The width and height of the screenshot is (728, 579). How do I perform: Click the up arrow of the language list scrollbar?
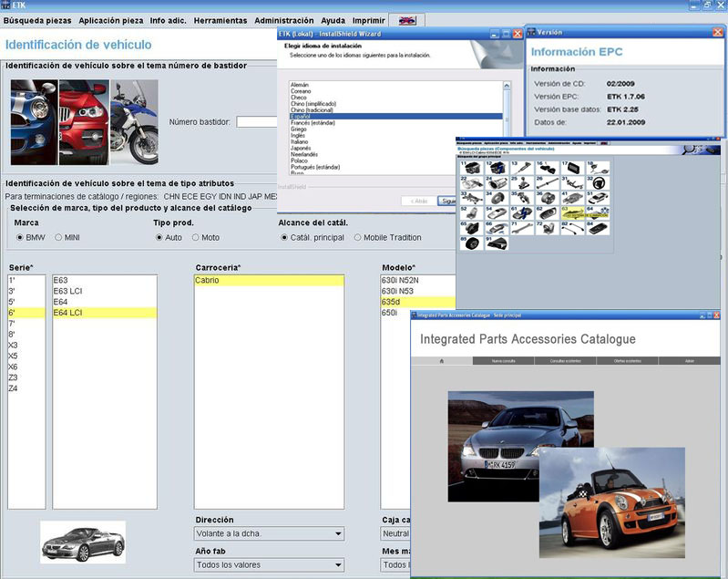[x=507, y=86]
